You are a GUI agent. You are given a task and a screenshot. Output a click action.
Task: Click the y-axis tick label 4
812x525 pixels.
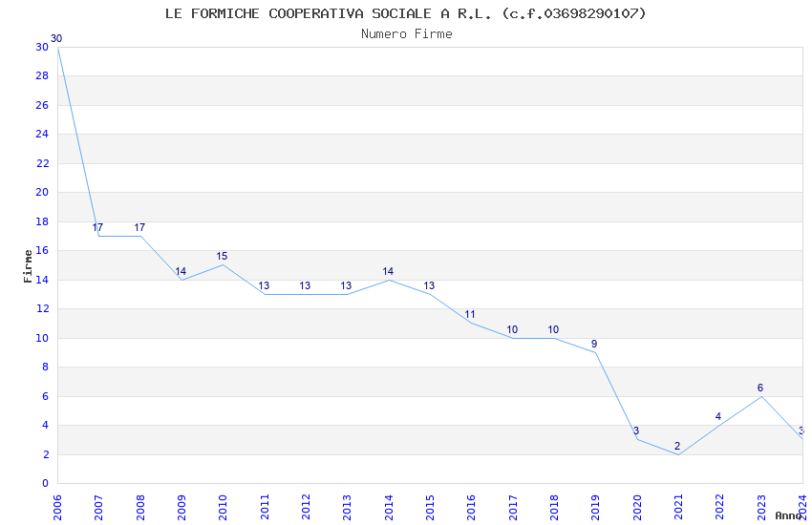[45, 425]
